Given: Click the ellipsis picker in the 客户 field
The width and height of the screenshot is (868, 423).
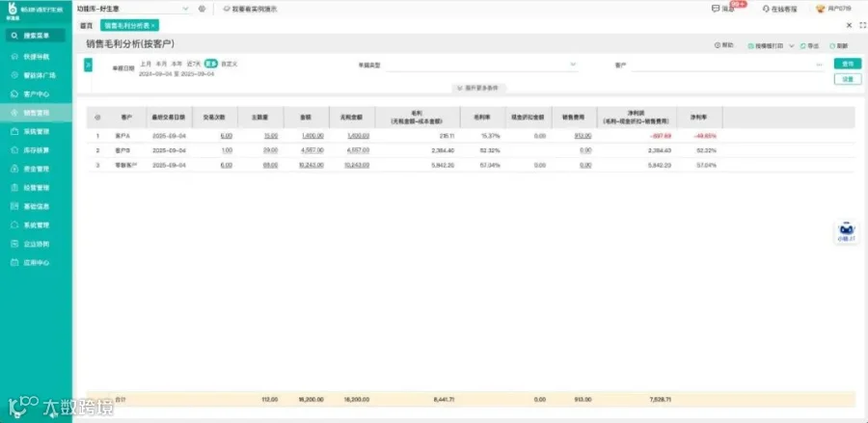Looking at the screenshot, I should [x=819, y=66].
